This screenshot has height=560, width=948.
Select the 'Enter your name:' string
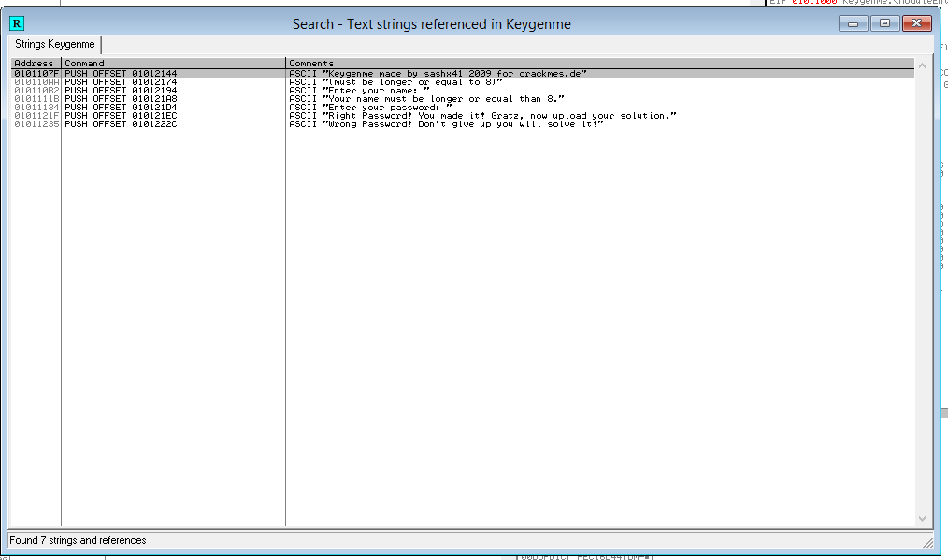point(359,91)
